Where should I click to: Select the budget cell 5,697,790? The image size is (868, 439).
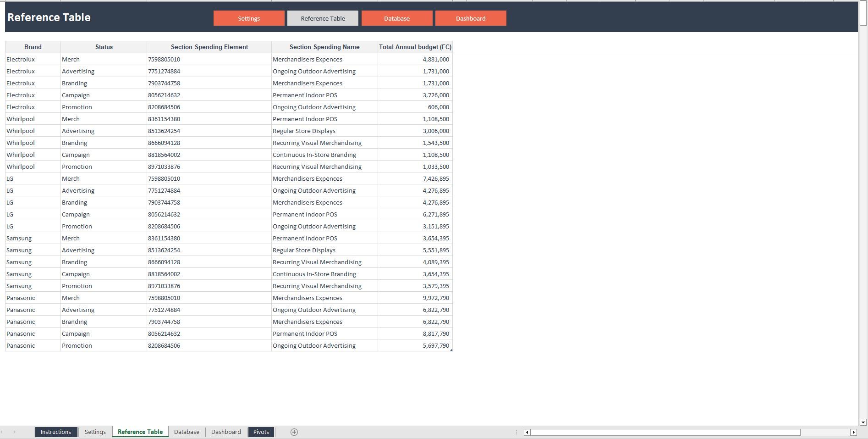[x=415, y=345]
